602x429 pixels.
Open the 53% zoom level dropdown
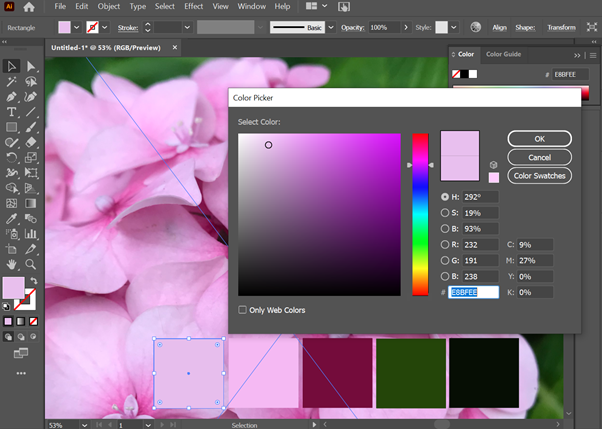[84, 425]
